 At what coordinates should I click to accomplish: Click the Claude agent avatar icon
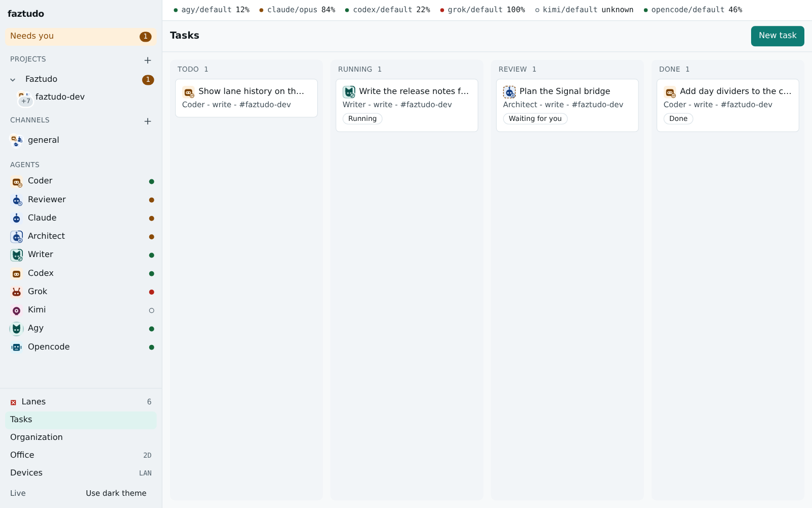coord(17,218)
